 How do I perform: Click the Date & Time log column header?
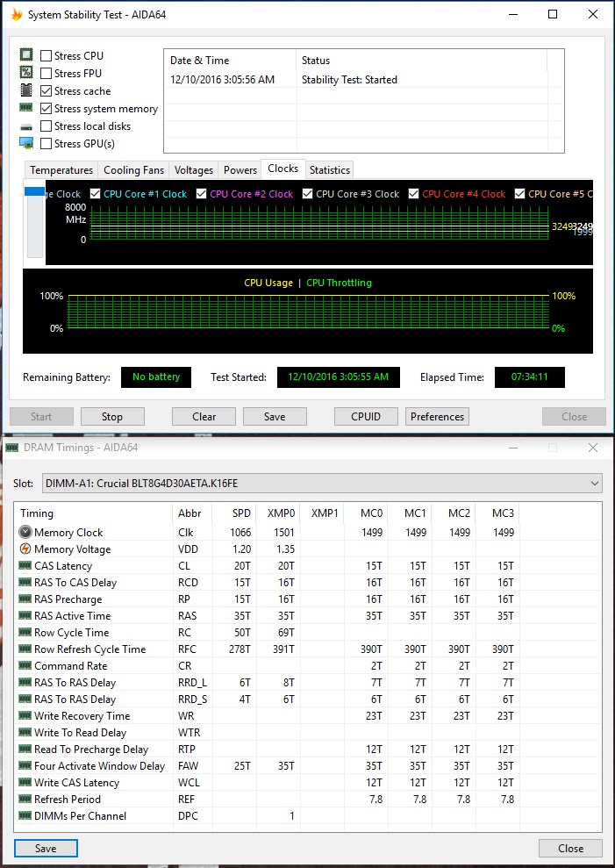(230, 61)
